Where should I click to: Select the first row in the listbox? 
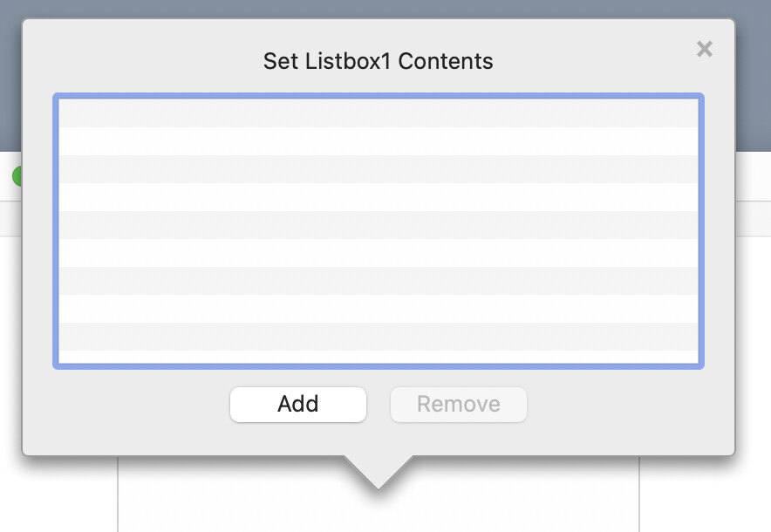tap(379, 113)
